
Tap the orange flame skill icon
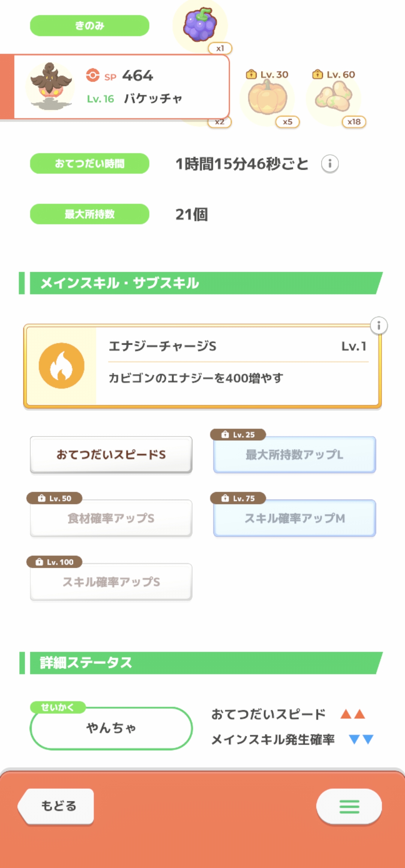61,366
